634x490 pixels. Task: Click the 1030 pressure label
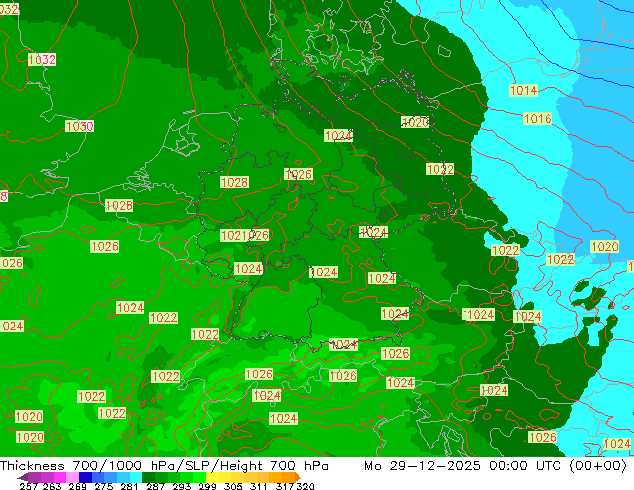(80, 127)
